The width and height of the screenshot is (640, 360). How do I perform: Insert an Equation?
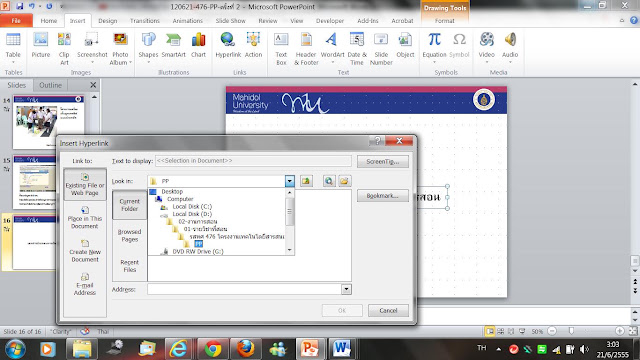[x=434, y=48]
